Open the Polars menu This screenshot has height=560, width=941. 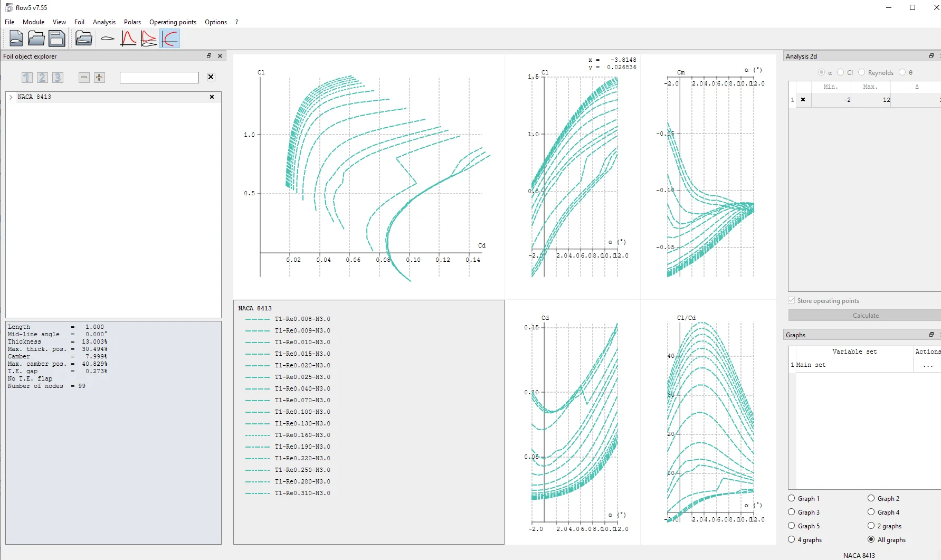[132, 22]
